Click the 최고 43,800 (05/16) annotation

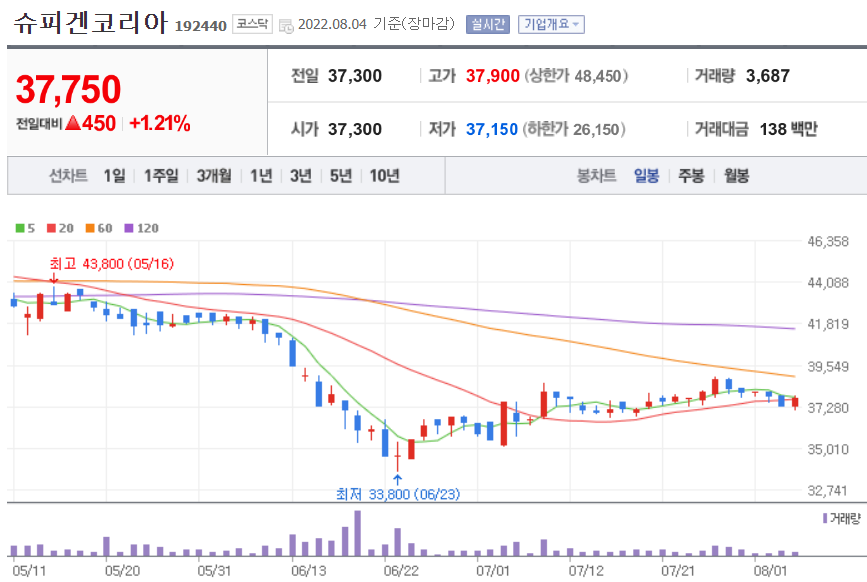112,264
